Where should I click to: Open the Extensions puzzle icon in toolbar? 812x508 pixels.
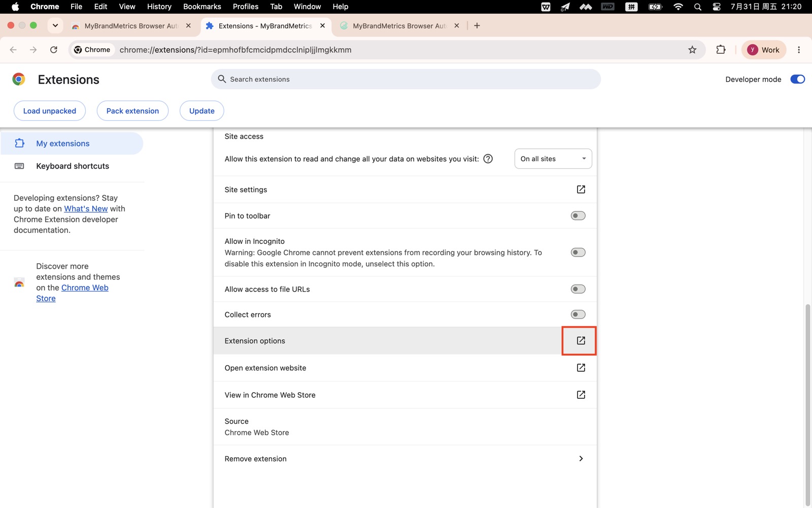pyautogui.click(x=721, y=50)
